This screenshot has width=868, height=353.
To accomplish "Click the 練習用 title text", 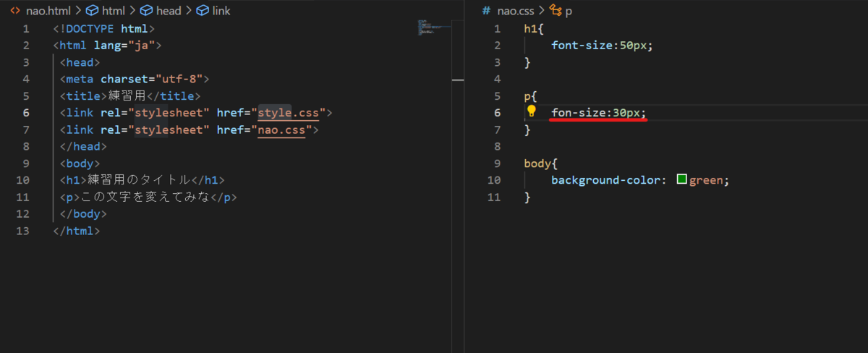I will (127, 96).
